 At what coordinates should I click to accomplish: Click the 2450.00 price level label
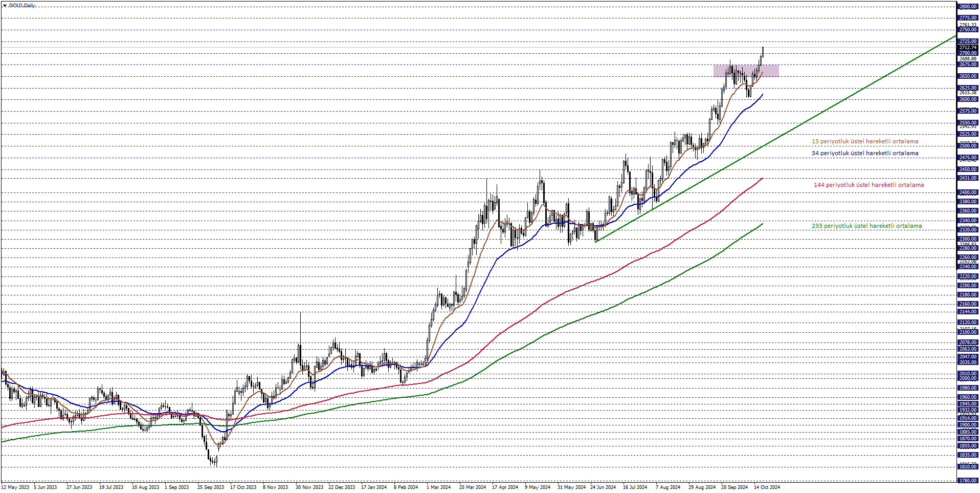tap(968, 169)
